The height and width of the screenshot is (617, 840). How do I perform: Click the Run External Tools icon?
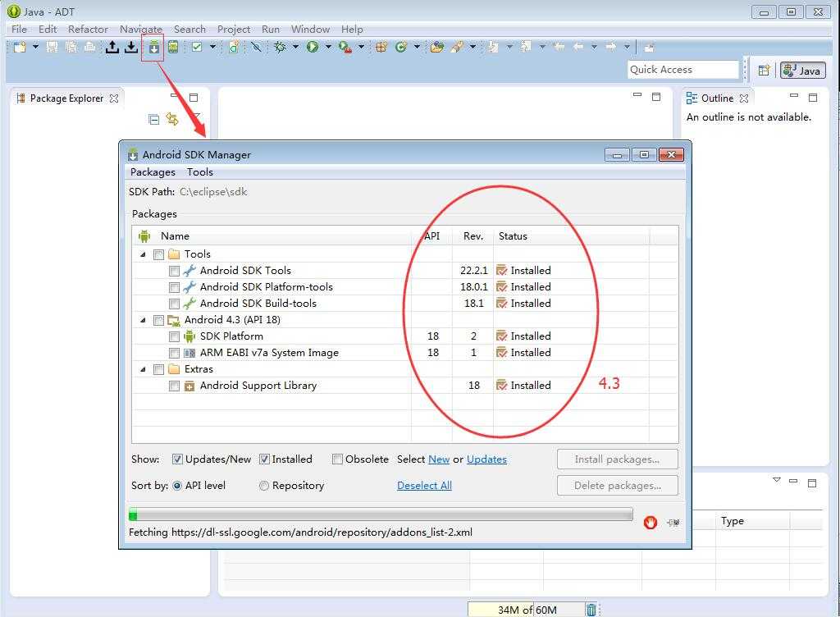pyautogui.click(x=345, y=47)
